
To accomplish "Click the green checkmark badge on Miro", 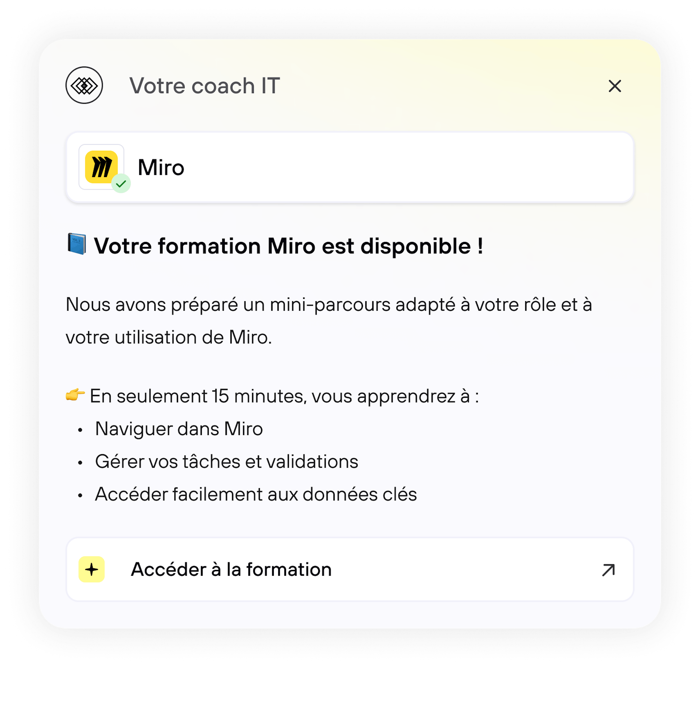I will coord(121,183).
